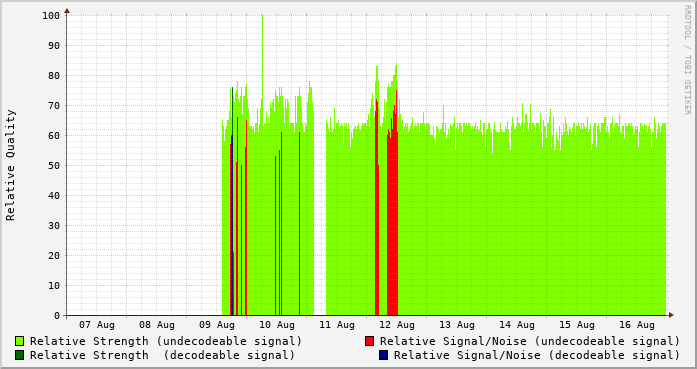Click the RRDTOOL / TOBI OETIKER watermark

[x=687, y=60]
